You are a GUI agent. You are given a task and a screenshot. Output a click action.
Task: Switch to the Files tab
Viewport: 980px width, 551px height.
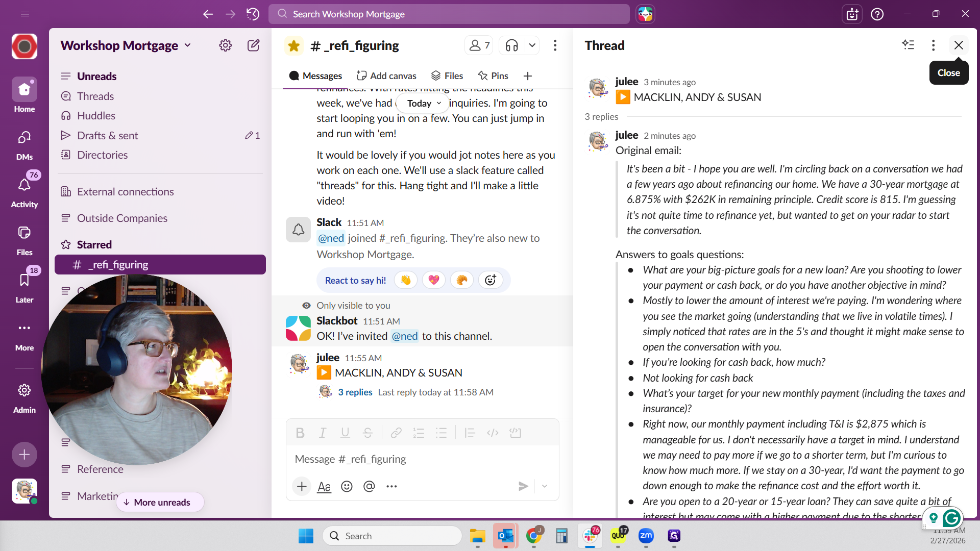click(447, 76)
